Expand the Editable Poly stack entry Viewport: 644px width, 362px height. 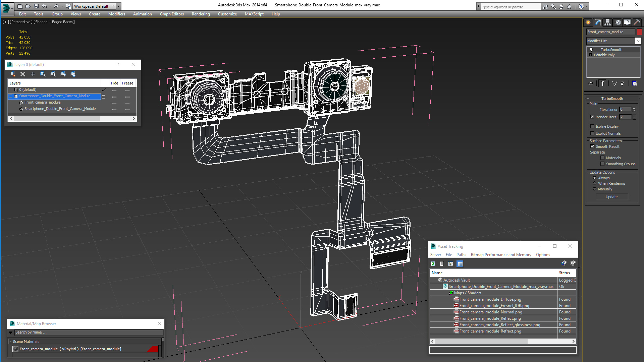[590, 55]
